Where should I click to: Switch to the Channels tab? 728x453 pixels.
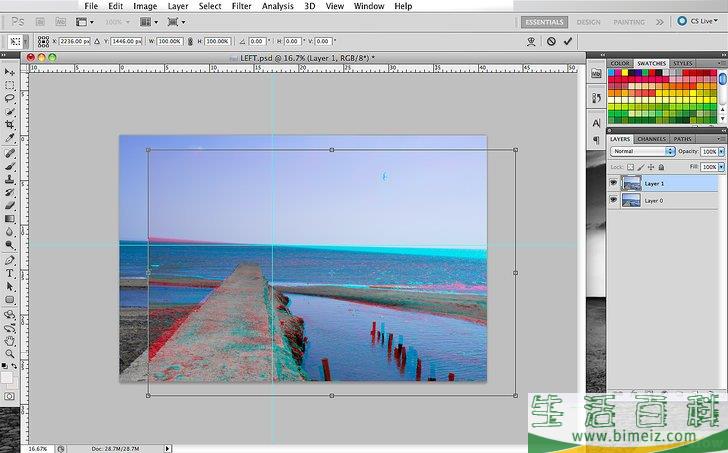[651, 139]
